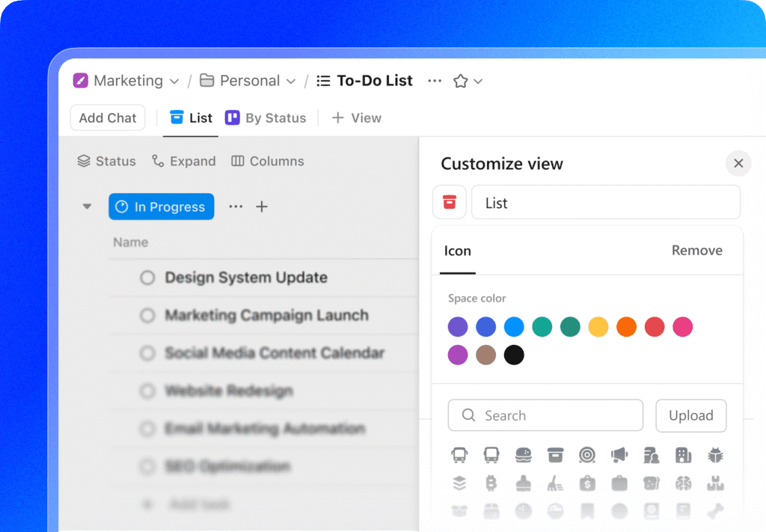Image resolution: width=766 pixels, height=532 pixels.
Task: Open the Icon tab in Customize view
Action: 457,251
